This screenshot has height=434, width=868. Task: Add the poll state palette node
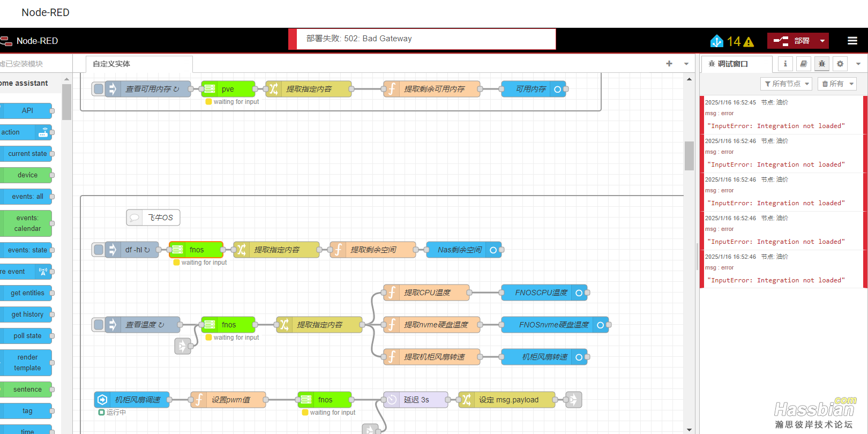point(26,336)
